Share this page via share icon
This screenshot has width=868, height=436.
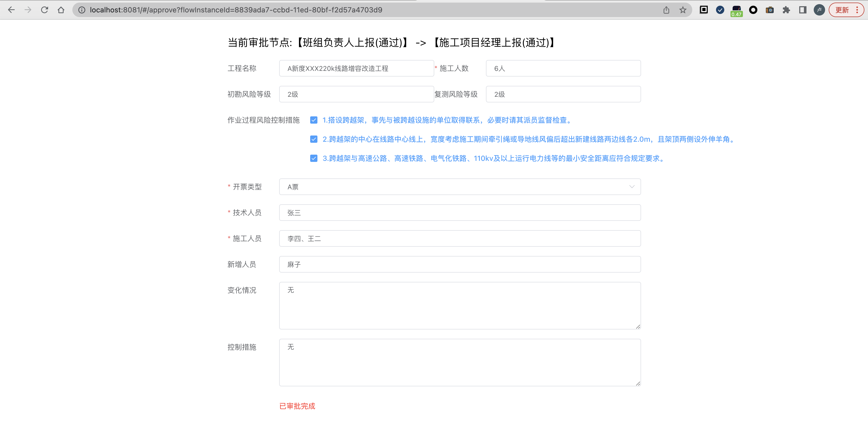coord(666,10)
